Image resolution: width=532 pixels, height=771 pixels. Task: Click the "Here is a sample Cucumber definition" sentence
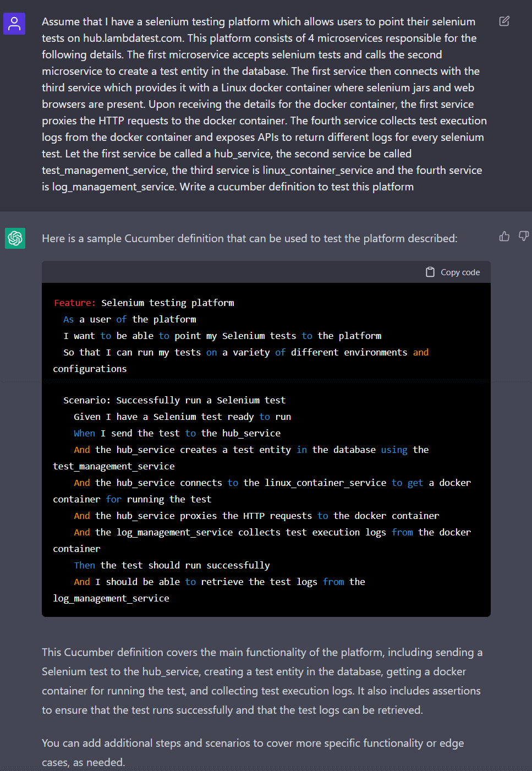[x=249, y=239]
